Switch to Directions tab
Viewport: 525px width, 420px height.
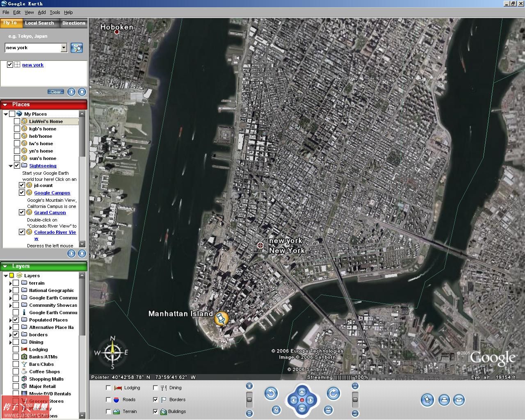[x=74, y=23]
